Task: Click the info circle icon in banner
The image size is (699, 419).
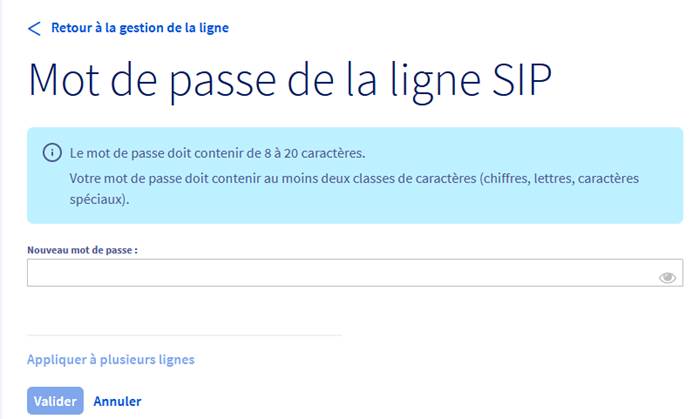Action: tap(52, 153)
